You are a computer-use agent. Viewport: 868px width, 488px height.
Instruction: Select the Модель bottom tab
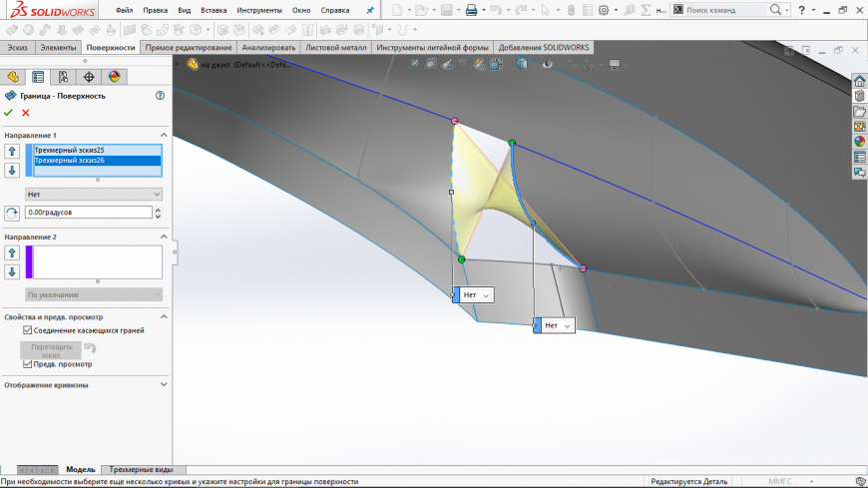(80, 470)
